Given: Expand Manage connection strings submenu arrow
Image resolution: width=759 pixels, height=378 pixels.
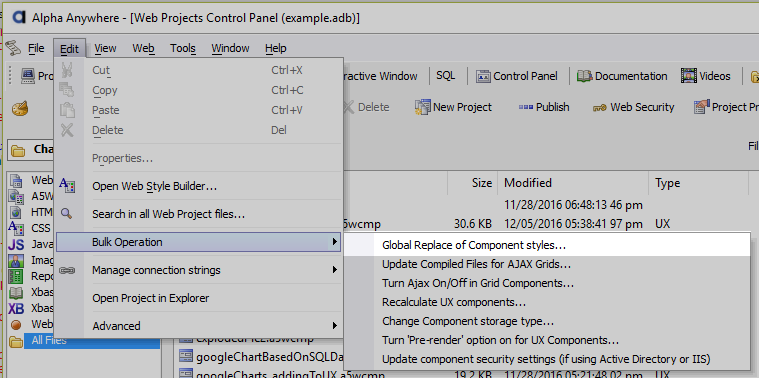Looking at the screenshot, I should (x=334, y=270).
